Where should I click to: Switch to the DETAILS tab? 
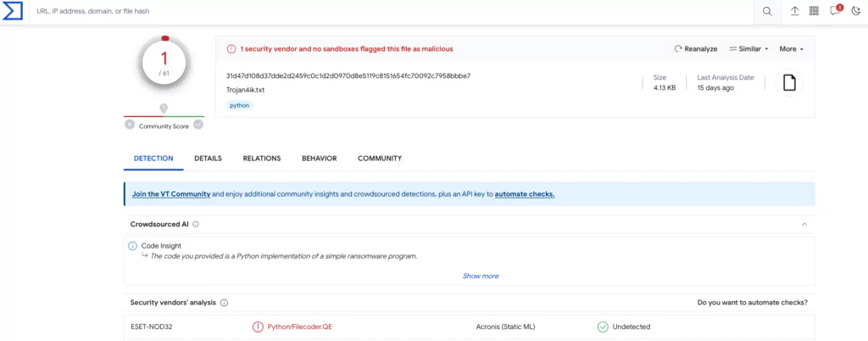[209, 159]
